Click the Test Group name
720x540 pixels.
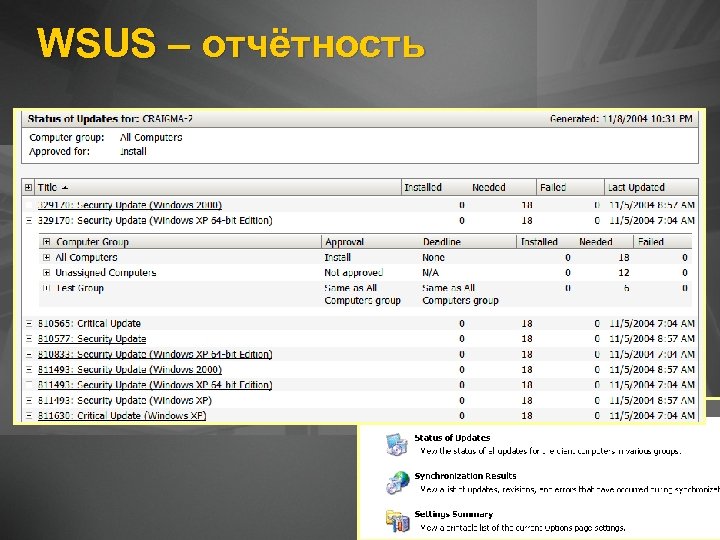pos(80,288)
